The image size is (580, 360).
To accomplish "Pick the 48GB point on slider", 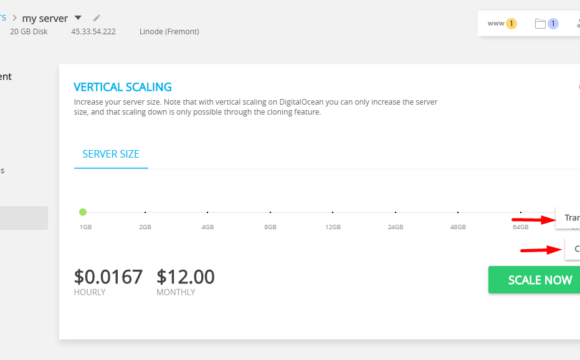I will pyautogui.click(x=458, y=212).
